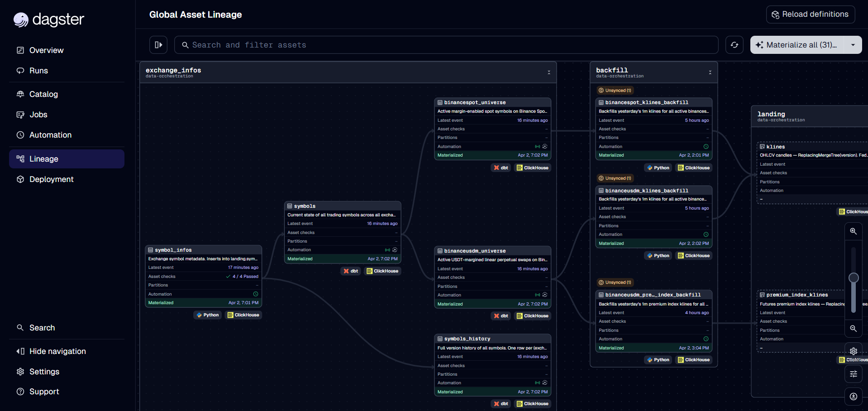Image resolution: width=868 pixels, height=411 pixels.
Task: Open symbol_infos latest event '17 minutes ago'
Action: (x=243, y=268)
